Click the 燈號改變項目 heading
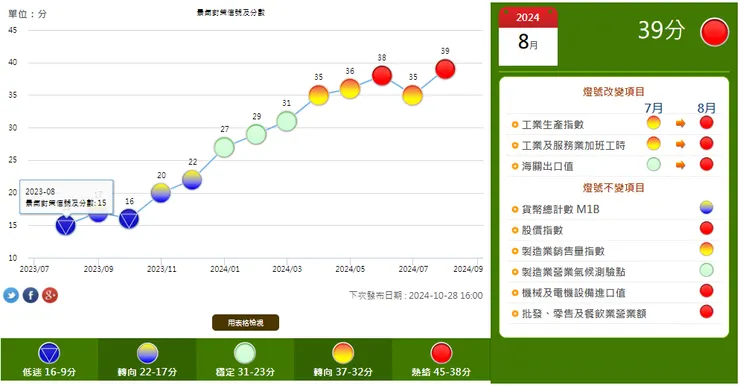This screenshot has height=386, width=740. click(x=614, y=92)
